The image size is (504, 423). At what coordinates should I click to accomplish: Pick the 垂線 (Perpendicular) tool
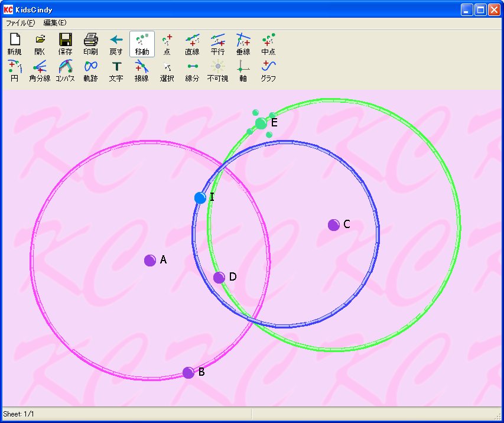click(243, 44)
